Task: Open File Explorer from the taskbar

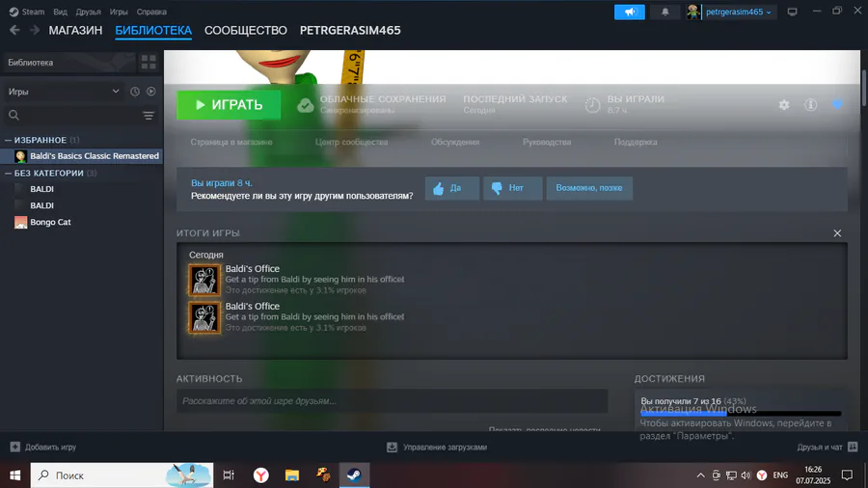Action: [x=291, y=475]
